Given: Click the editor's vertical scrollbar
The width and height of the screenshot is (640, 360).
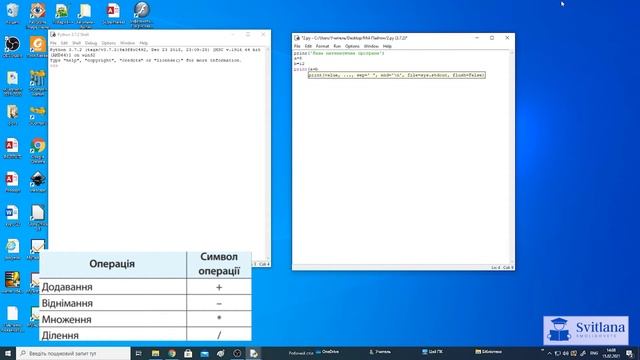Looking at the screenshot, I should [x=512, y=157].
